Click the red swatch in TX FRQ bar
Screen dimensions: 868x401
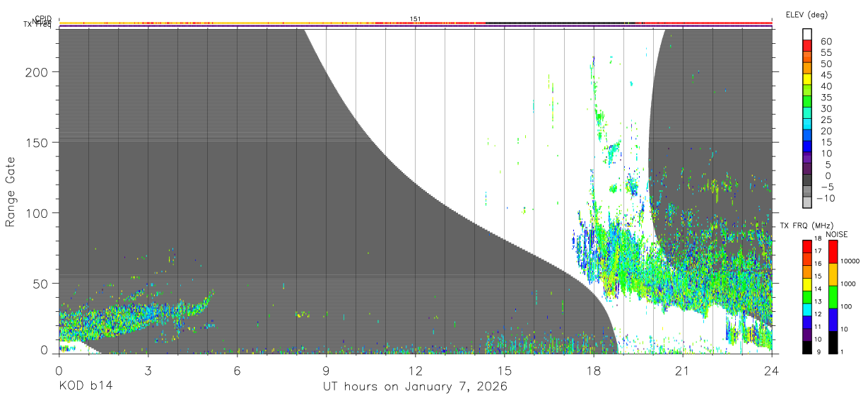click(807, 247)
